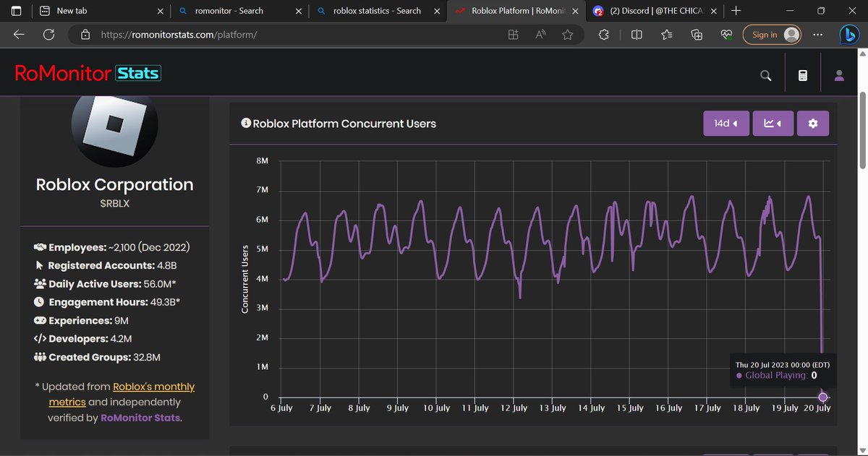
Task: View site information lock icon
Action: pos(85,35)
